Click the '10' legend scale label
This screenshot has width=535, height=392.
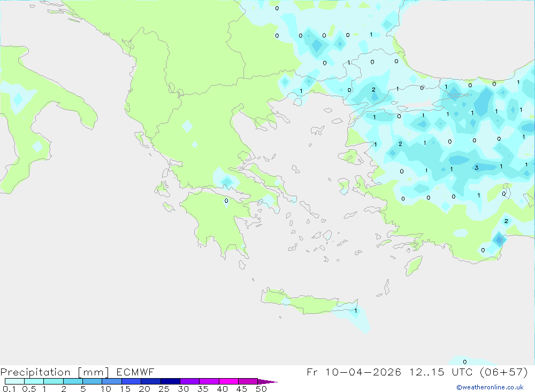[106, 389]
